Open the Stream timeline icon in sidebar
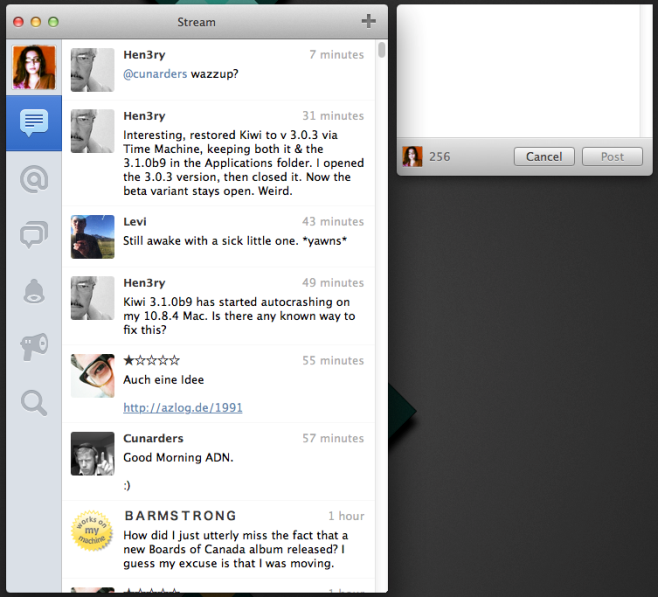Screen dimensions: 658x597 (x=34, y=123)
